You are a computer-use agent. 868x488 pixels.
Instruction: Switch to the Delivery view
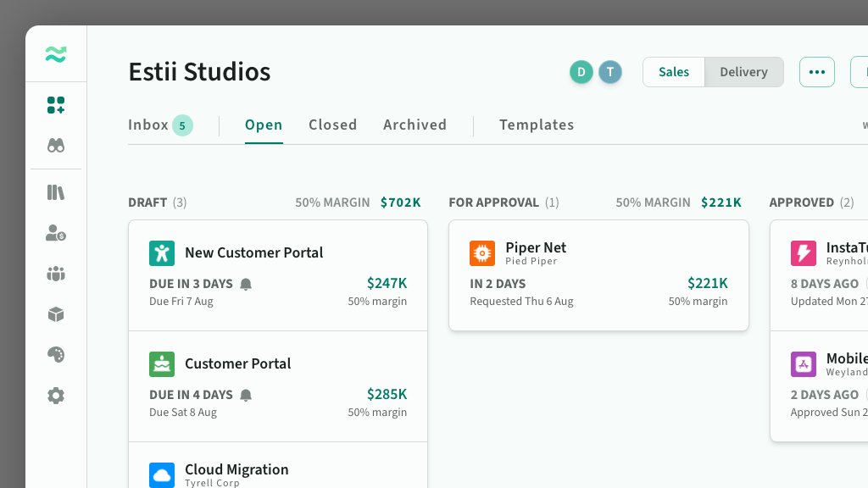(743, 72)
